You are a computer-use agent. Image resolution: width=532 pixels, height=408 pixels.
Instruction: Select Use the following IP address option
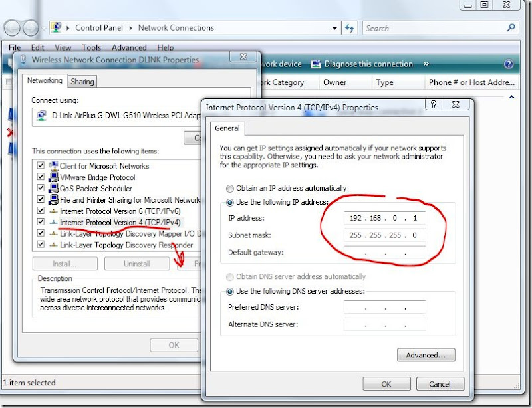point(230,203)
